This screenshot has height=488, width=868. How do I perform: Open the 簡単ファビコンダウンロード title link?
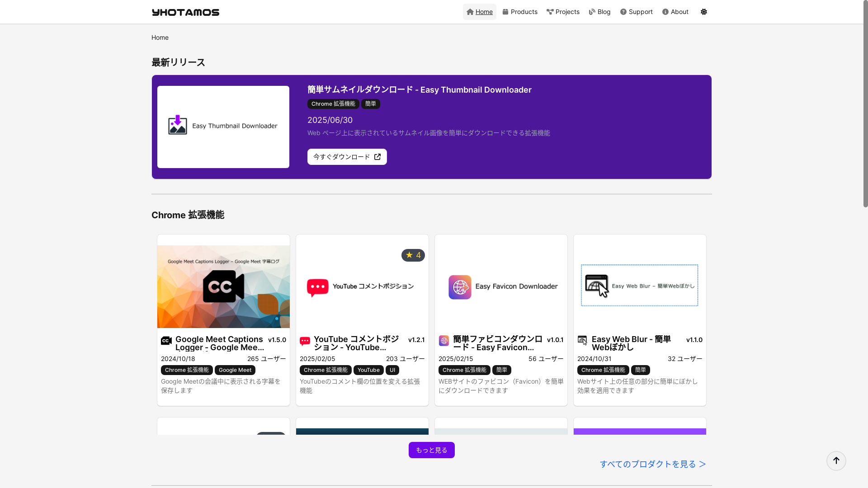(x=498, y=343)
